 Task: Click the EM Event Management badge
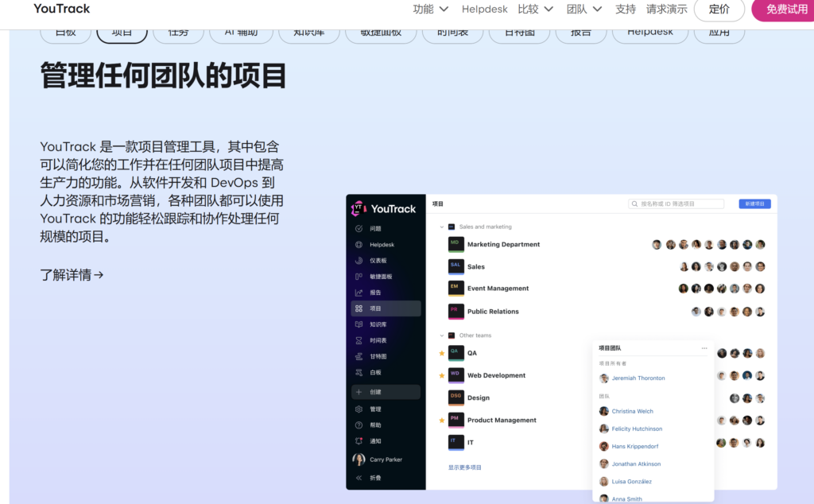(x=455, y=289)
